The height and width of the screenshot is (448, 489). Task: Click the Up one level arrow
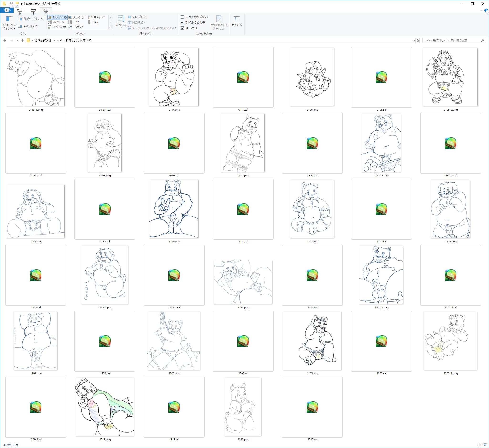click(22, 40)
